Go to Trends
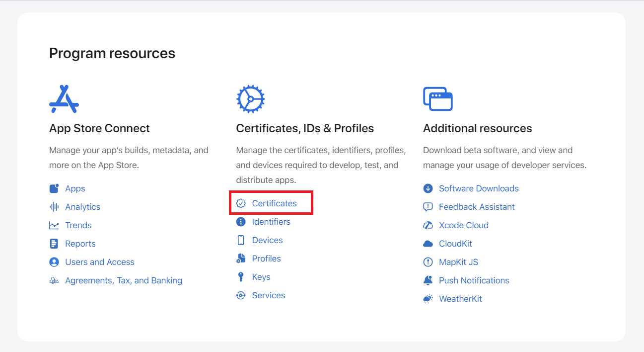Screen dimensions: 644x352 [x=78, y=225]
